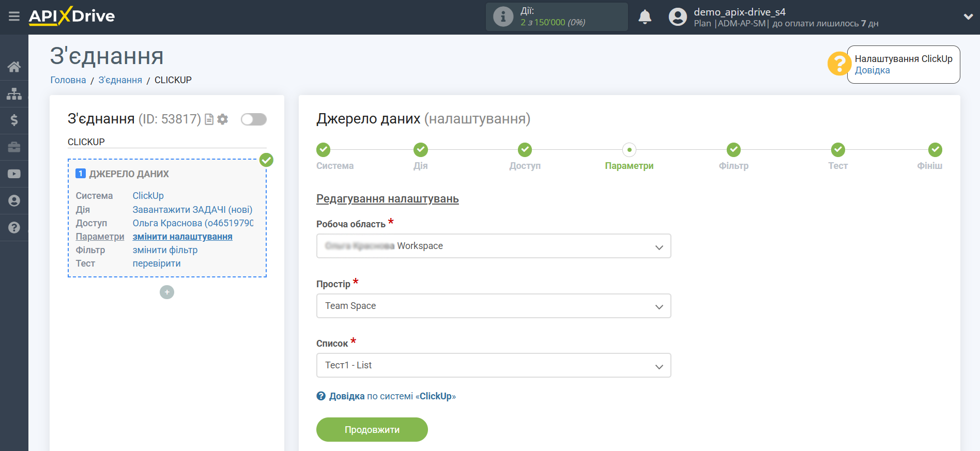This screenshot has height=451, width=980.
Task: Click the yellow help question icon
Action: [x=838, y=64]
